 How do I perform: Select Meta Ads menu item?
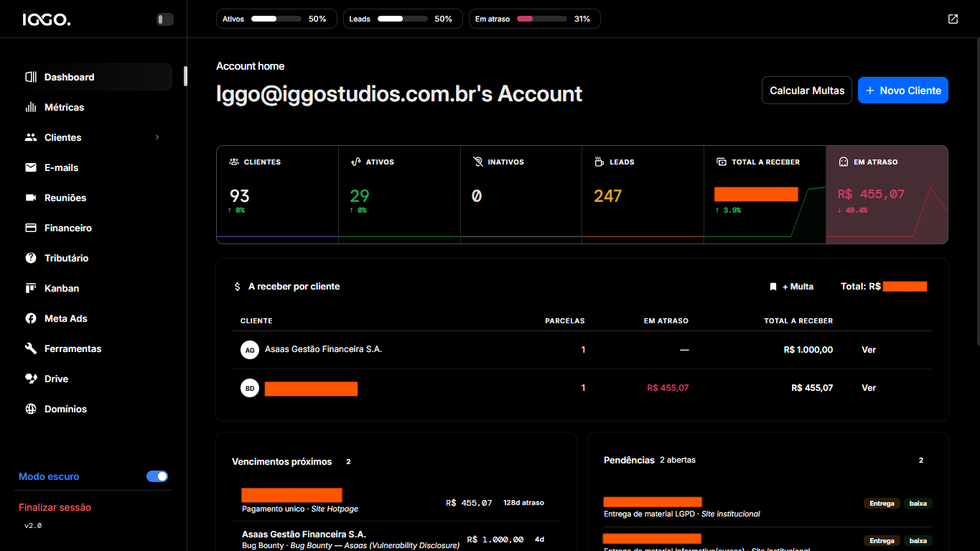click(93, 318)
